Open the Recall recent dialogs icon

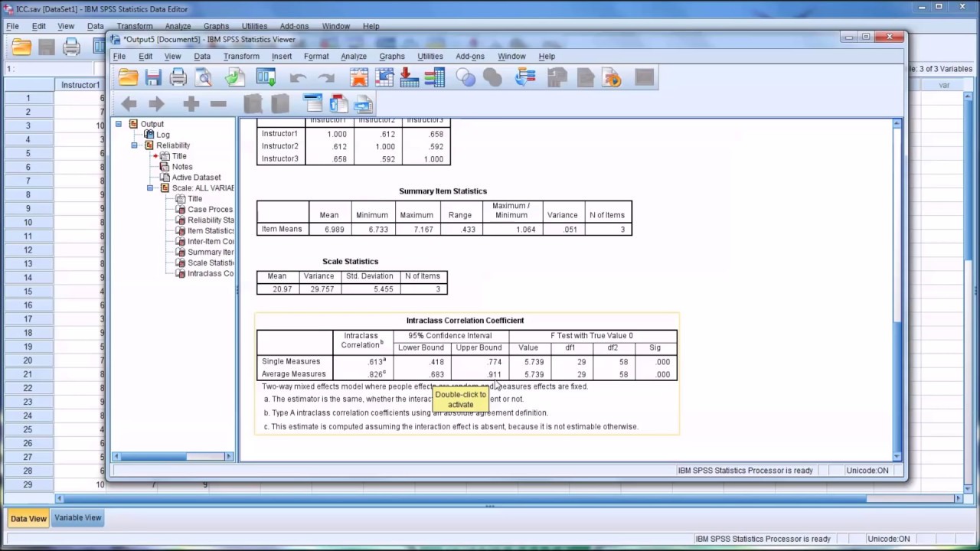coord(266,77)
